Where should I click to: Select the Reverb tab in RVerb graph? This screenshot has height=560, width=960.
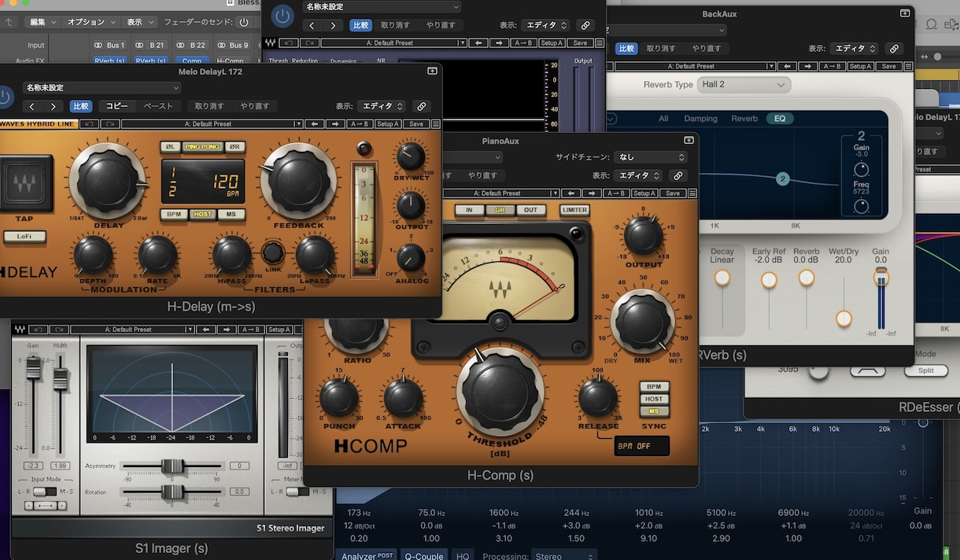[x=744, y=119]
